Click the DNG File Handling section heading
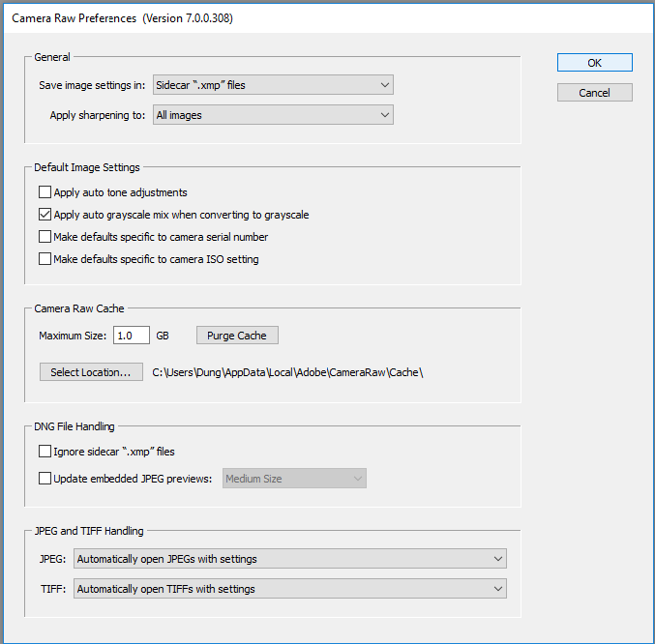 [x=74, y=426]
